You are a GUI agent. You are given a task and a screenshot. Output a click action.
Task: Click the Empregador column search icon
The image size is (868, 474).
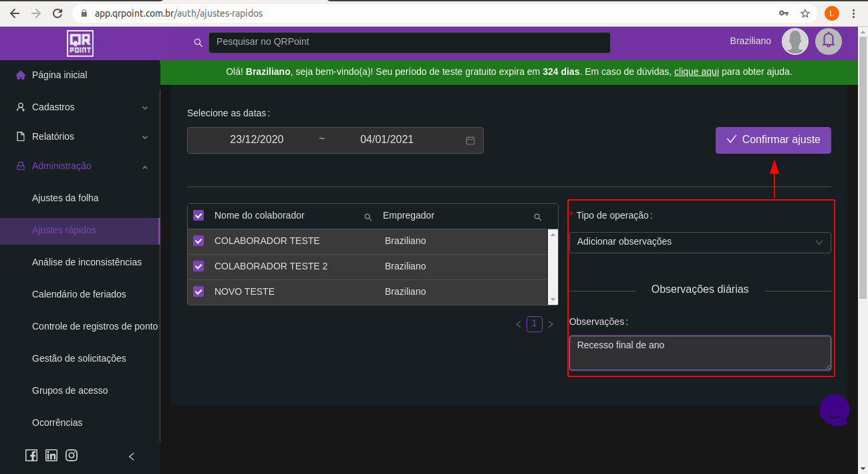537,217
